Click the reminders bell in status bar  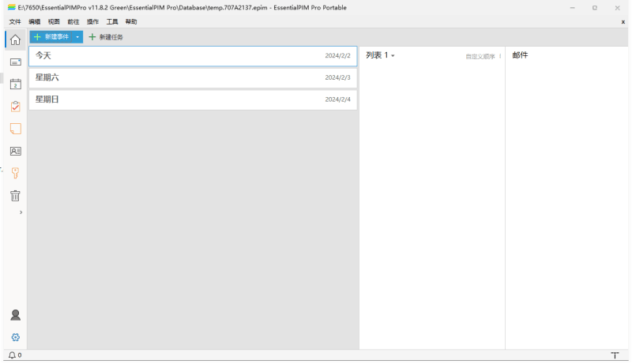coord(12,355)
